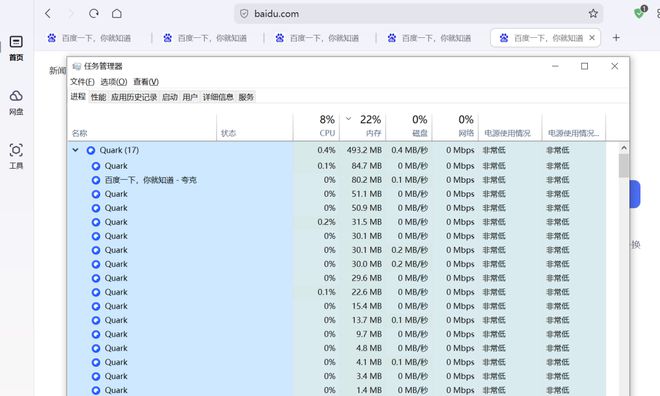The height and width of the screenshot is (396, 660).
Task: Switch to the 详细信息 tab
Action: pos(218,97)
